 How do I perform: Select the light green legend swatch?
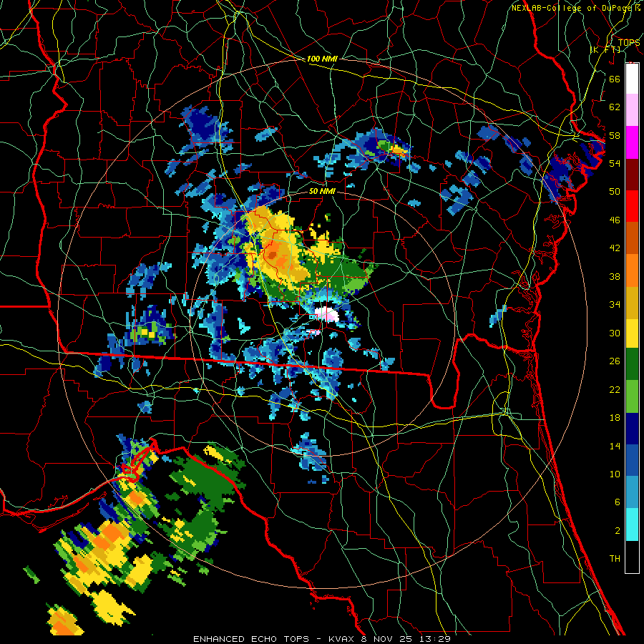(632, 396)
